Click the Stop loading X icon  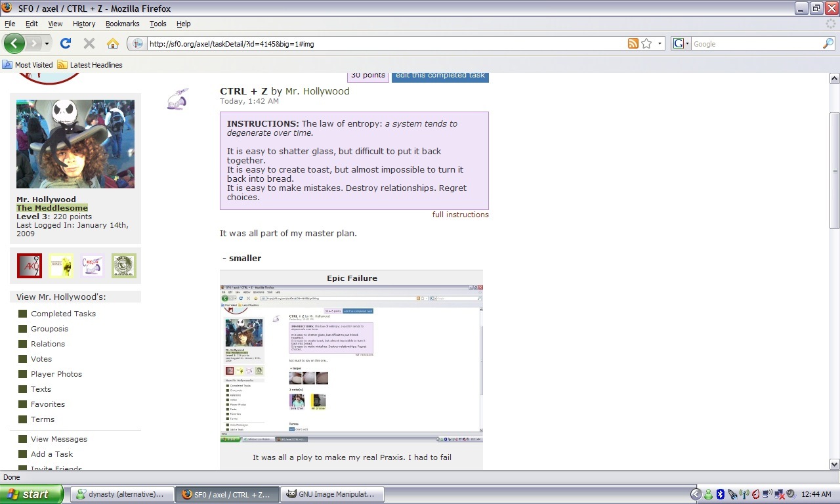(89, 43)
